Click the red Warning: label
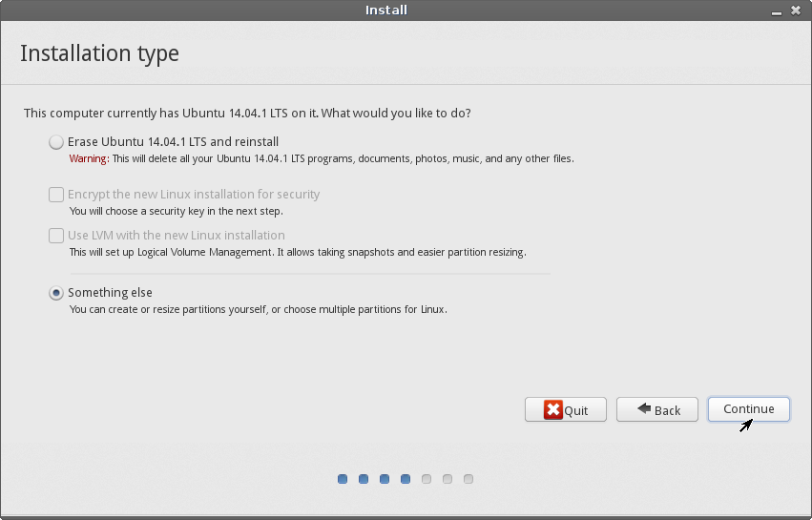The width and height of the screenshot is (812, 520). (89, 158)
